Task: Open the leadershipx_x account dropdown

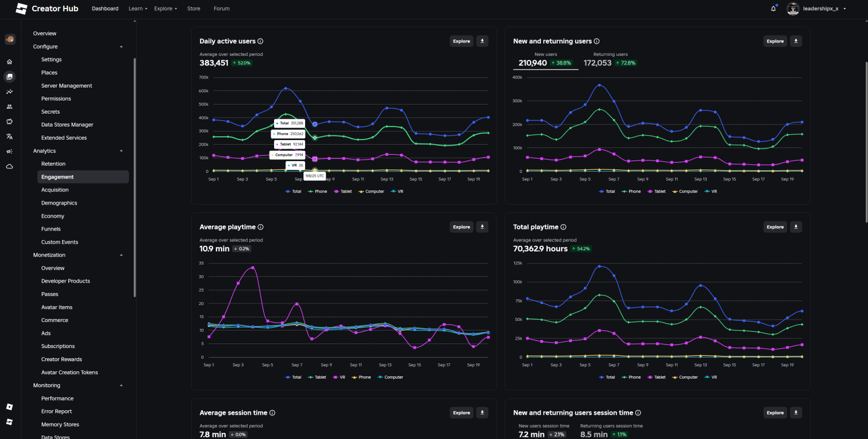Action: click(x=817, y=8)
